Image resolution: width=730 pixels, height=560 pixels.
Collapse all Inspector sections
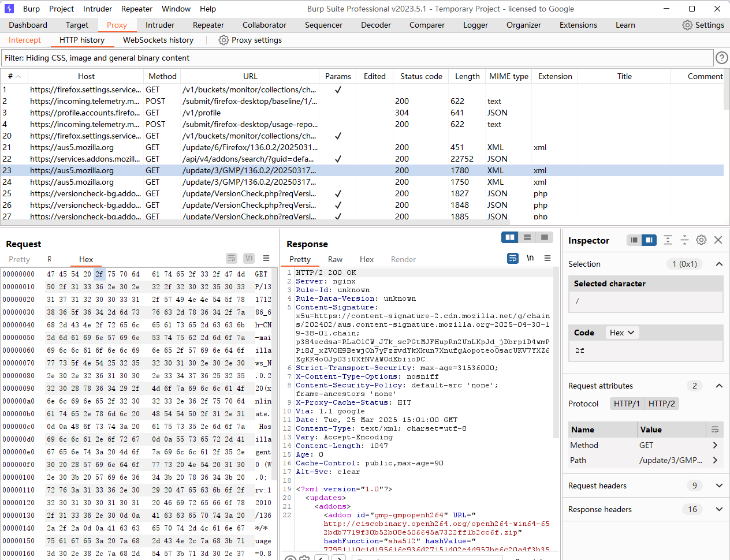(x=684, y=240)
